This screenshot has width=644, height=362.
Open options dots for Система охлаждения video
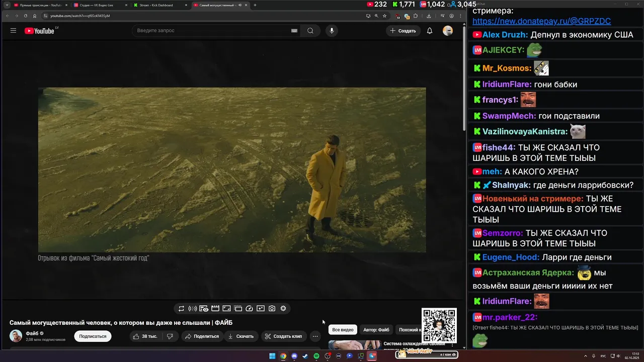coord(452,345)
